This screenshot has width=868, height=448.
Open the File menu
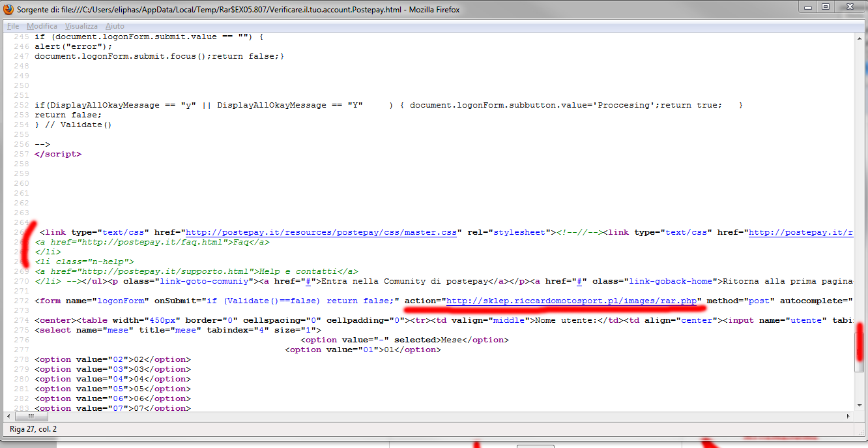click(13, 26)
